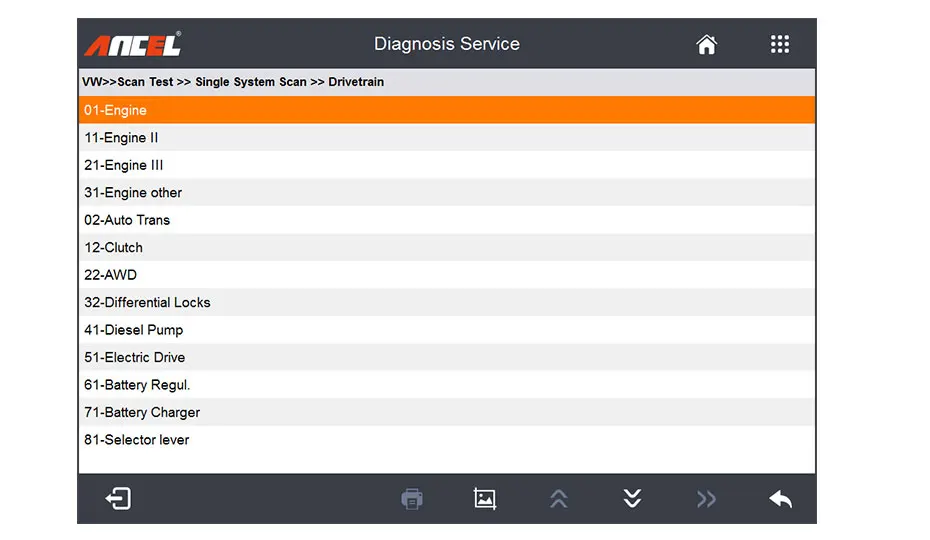The width and height of the screenshot is (930, 540).
Task: Select the 01-Engine system
Action: (x=446, y=110)
